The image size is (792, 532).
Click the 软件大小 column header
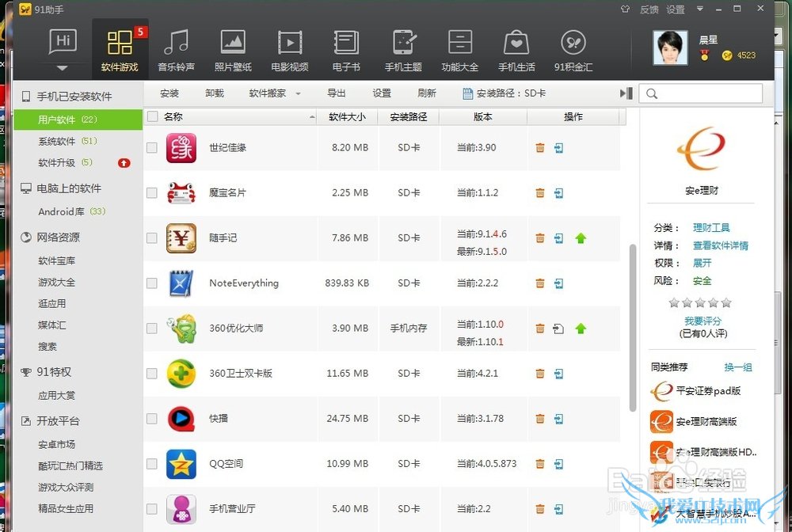click(347, 116)
